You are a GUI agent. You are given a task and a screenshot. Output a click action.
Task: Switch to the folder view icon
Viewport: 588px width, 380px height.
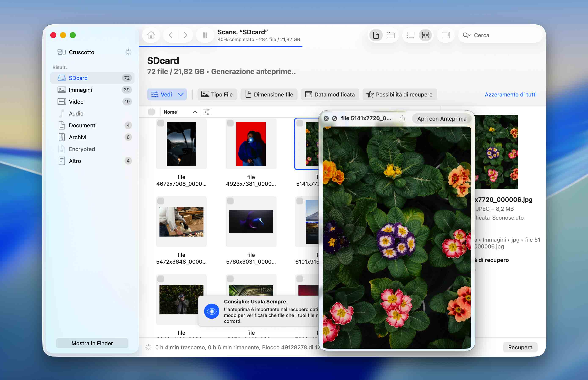pyautogui.click(x=390, y=35)
